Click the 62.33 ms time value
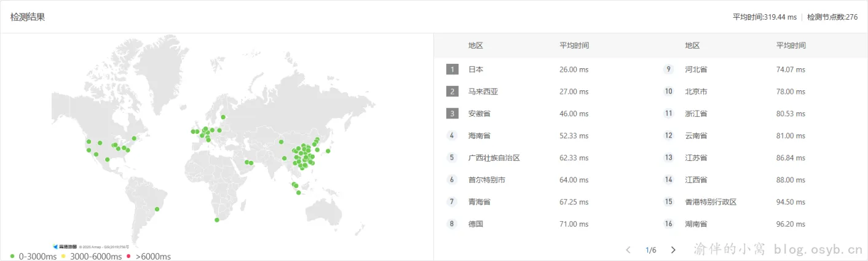Screen dimensions: 868x261 tap(574, 158)
